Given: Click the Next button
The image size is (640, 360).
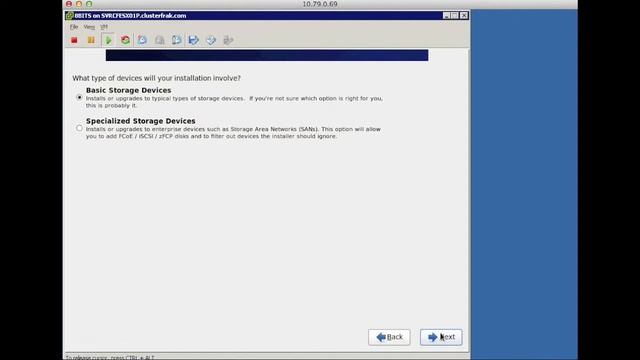Looking at the screenshot, I should tap(441, 337).
